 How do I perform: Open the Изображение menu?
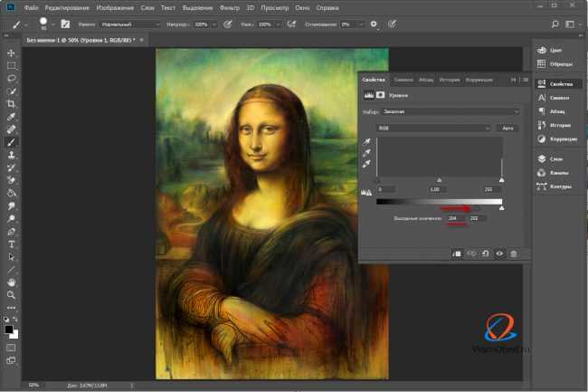[115, 7]
